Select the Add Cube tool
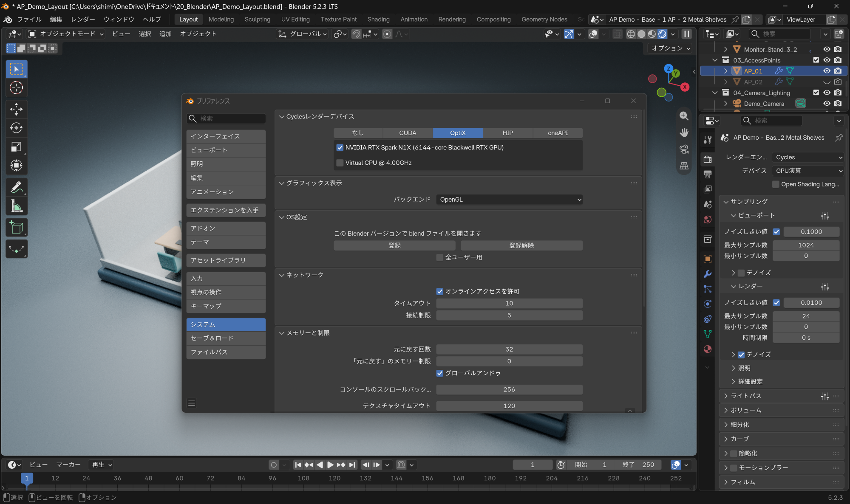Viewport: 850px width, 504px height. [x=17, y=228]
